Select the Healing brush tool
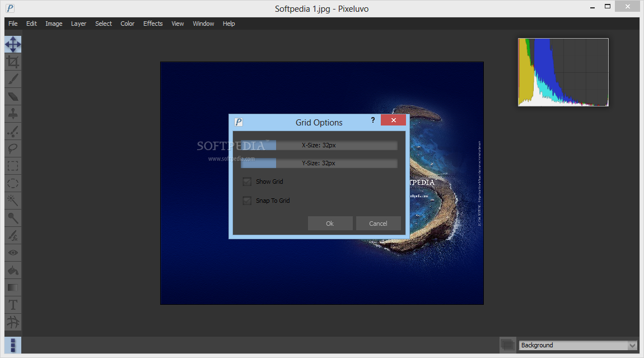This screenshot has width=644, height=358. coord(13,131)
